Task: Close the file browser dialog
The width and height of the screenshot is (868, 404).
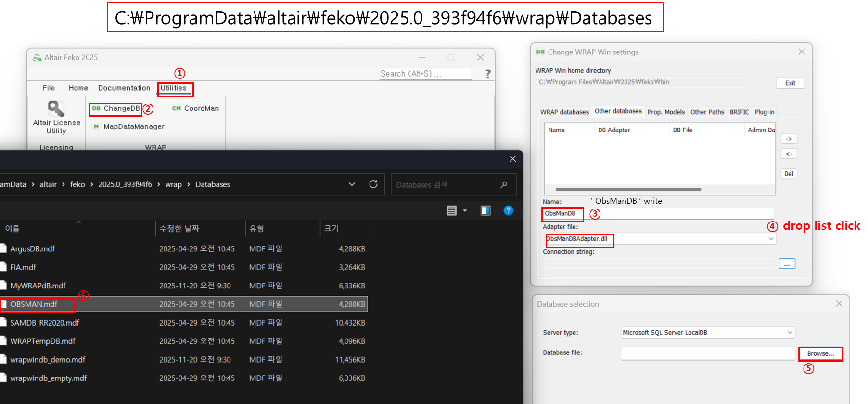Action: point(513,159)
